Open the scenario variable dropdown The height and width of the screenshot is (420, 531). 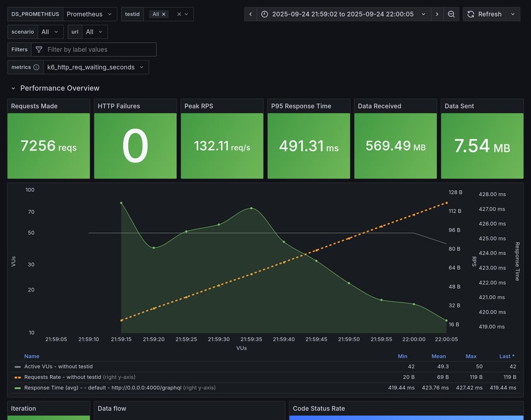(x=50, y=32)
